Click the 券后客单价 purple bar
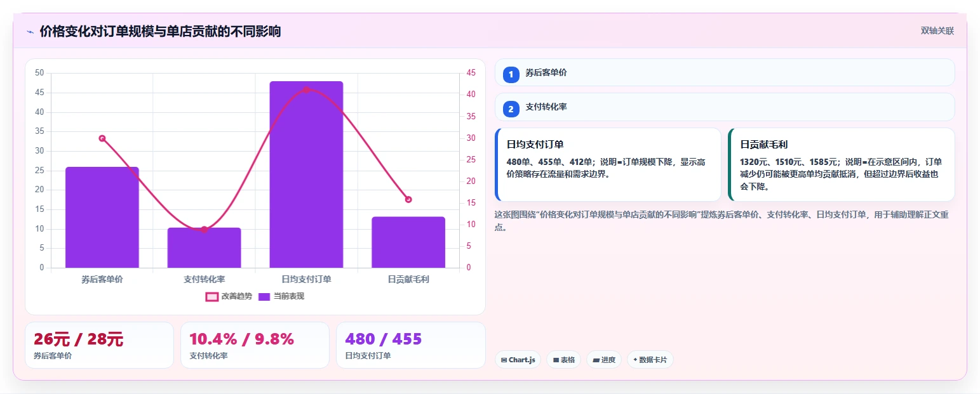Viewport: 980px width, 394px height. coord(102,217)
